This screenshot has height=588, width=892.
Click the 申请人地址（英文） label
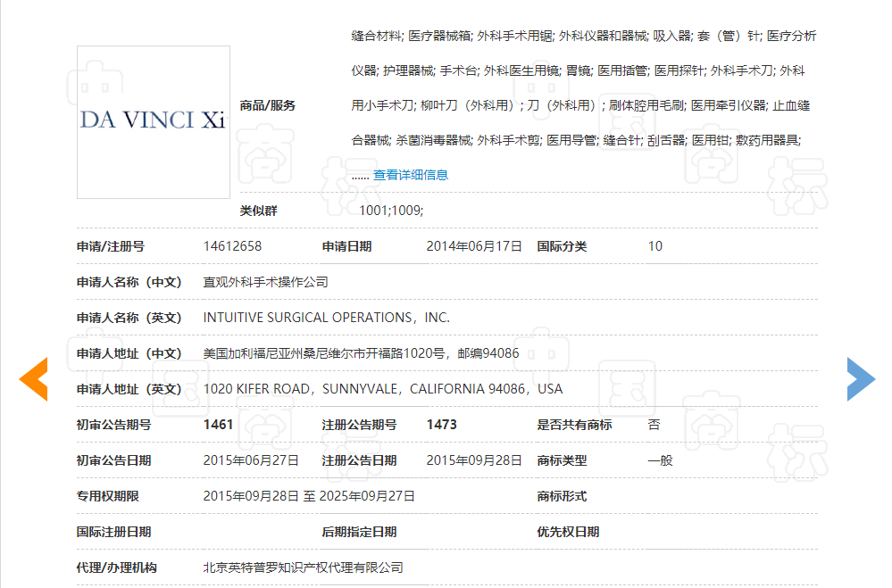coord(129,390)
